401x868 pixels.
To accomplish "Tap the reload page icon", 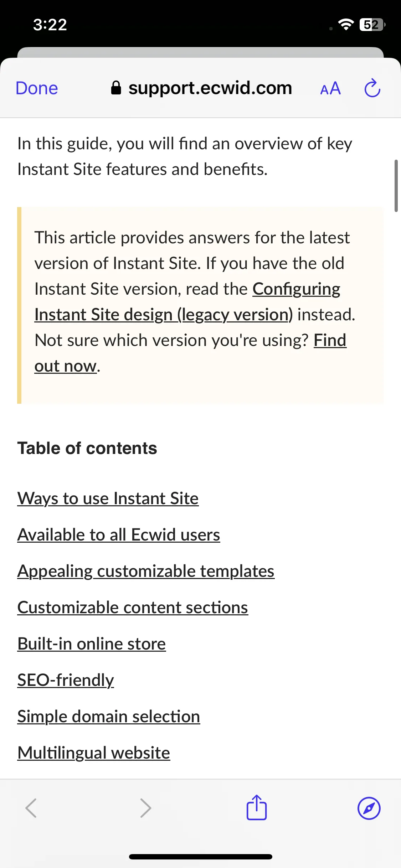I will tap(372, 88).
